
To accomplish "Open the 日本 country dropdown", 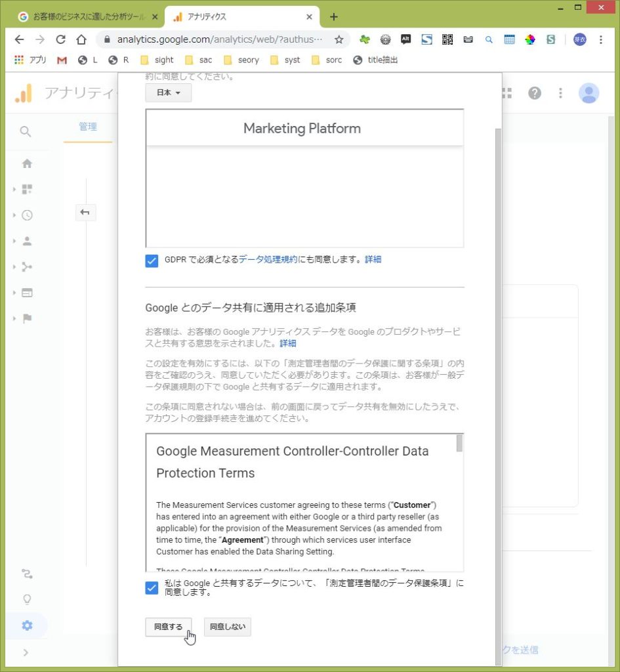I will 169,93.
